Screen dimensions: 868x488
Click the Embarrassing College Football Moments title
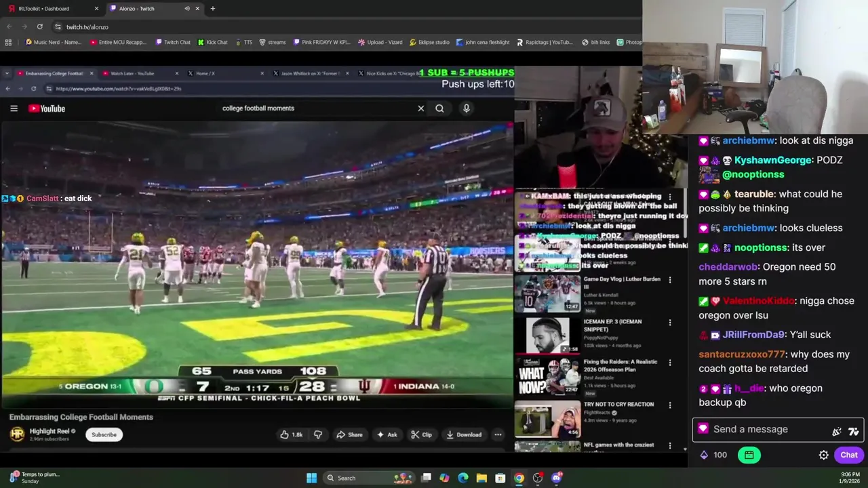(x=81, y=417)
